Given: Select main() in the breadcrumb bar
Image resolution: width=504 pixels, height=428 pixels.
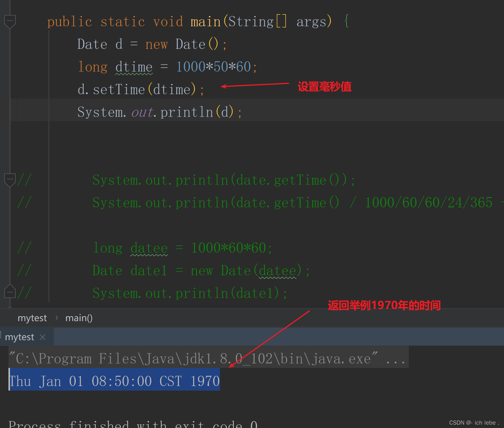Looking at the screenshot, I should (x=79, y=318).
